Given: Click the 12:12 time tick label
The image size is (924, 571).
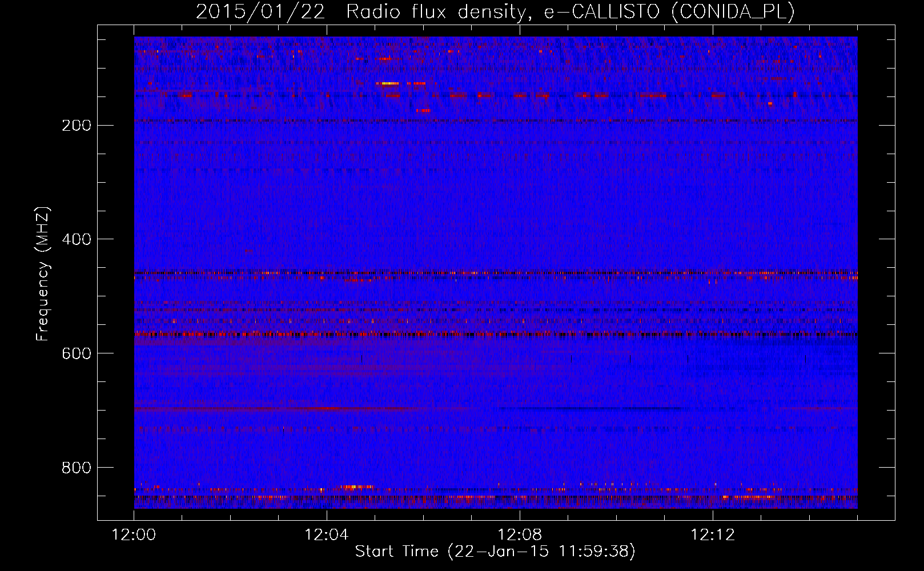Looking at the screenshot, I should [x=713, y=534].
